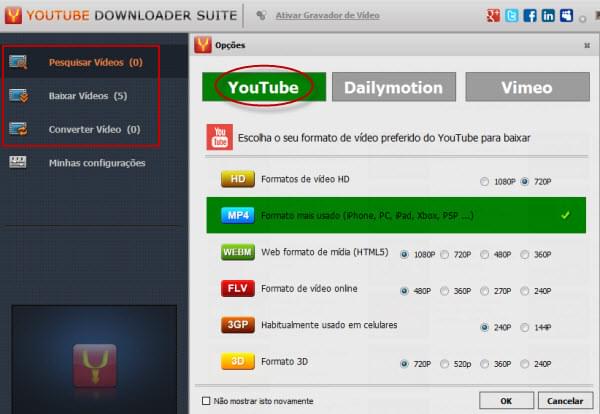This screenshot has height=414, width=600.
Task: Click the Minhas configurações settings icon
Action: click(x=18, y=162)
